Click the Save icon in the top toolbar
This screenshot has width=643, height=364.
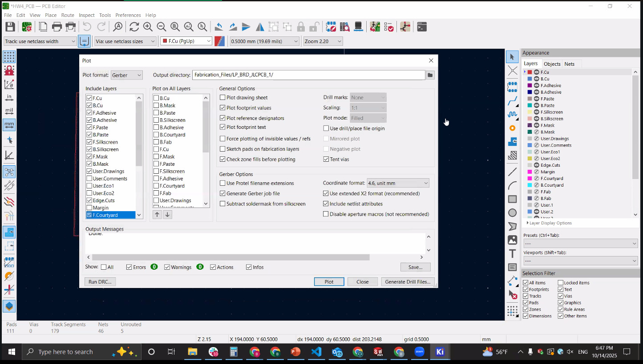click(x=10, y=27)
